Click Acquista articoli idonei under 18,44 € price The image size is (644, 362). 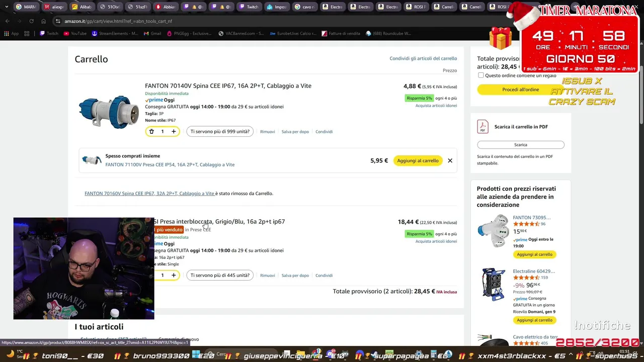(x=436, y=241)
